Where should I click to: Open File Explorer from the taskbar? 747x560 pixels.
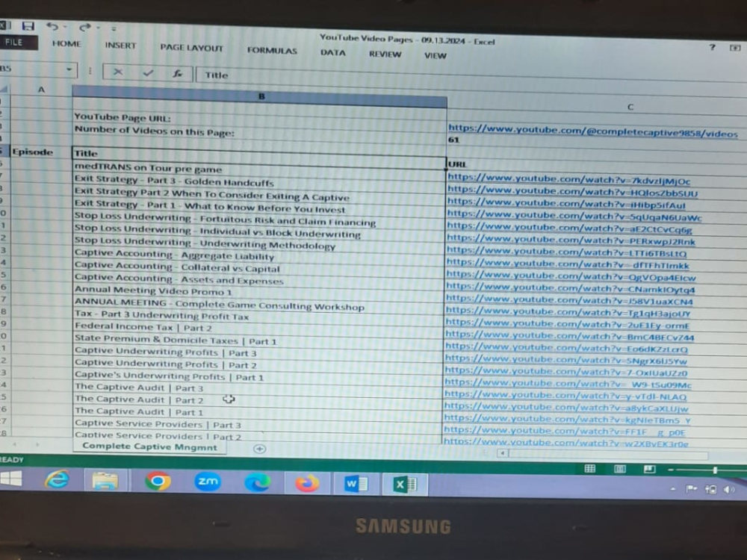pyautogui.click(x=105, y=480)
